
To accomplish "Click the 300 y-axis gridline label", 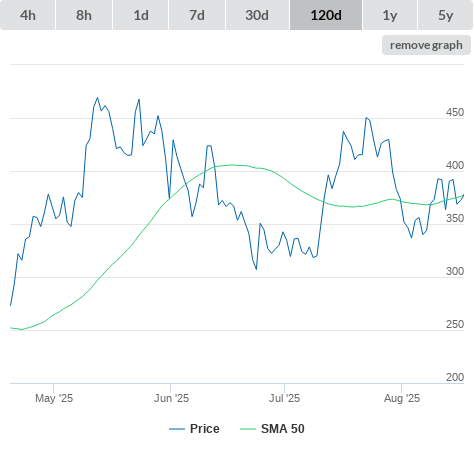I will click(455, 271).
